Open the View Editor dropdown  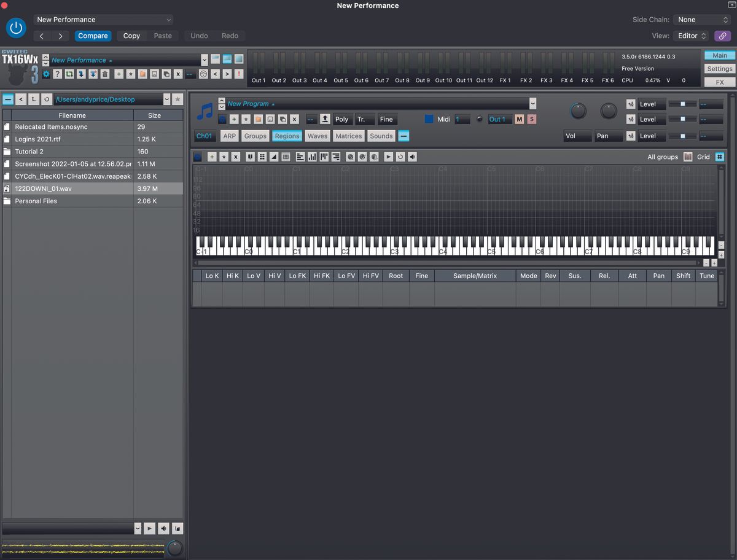(691, 36)
